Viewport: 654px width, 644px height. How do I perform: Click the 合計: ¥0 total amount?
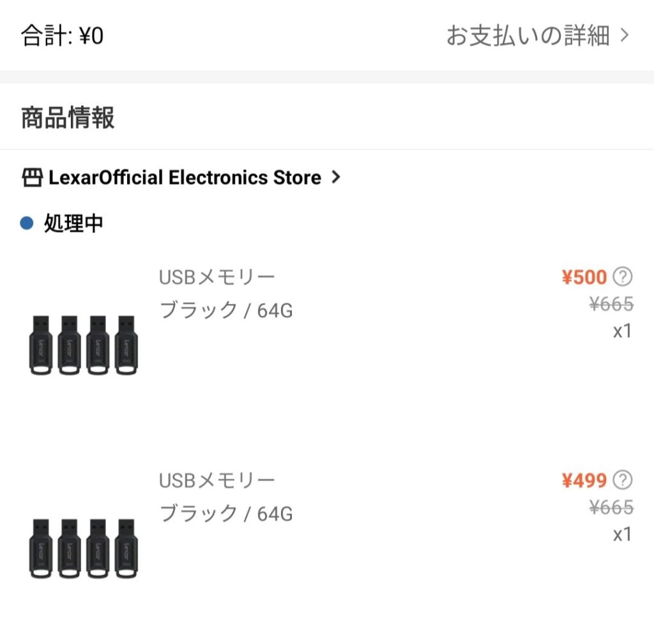[x=62, y=36]
